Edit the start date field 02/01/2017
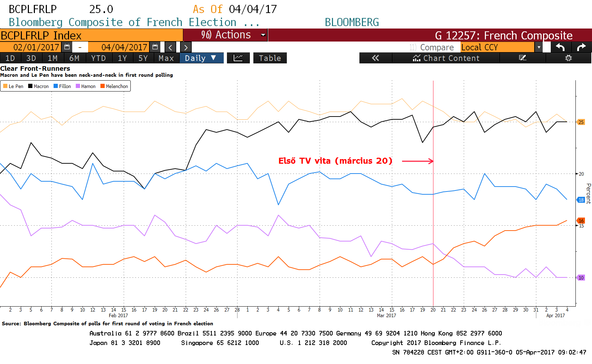The width and height of the screenshot is (592, 364). pyautogui.click(x=31, y=47)
